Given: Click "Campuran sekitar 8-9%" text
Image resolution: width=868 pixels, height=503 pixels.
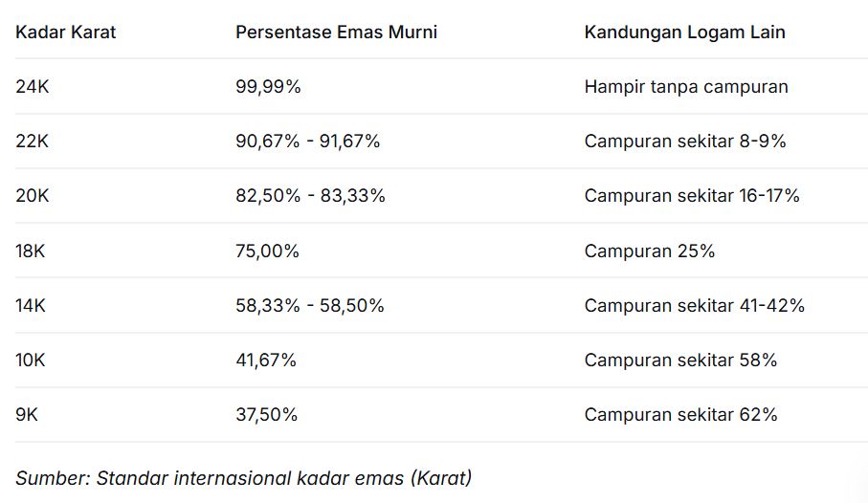Looking at the screenshot, I should point(685,142).
